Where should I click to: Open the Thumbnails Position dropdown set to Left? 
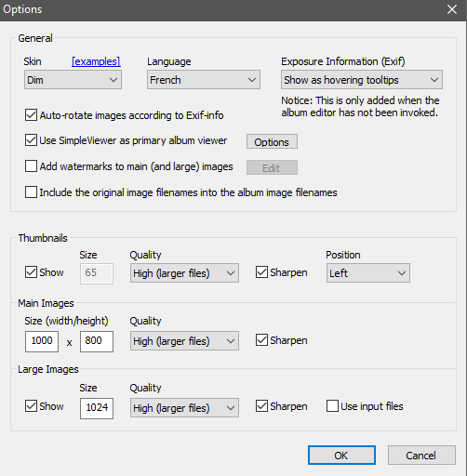coord(368,273)
